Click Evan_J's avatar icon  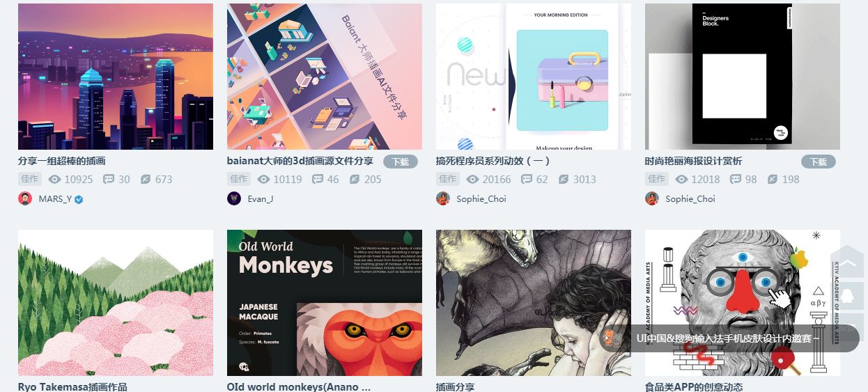coord(234,198)
